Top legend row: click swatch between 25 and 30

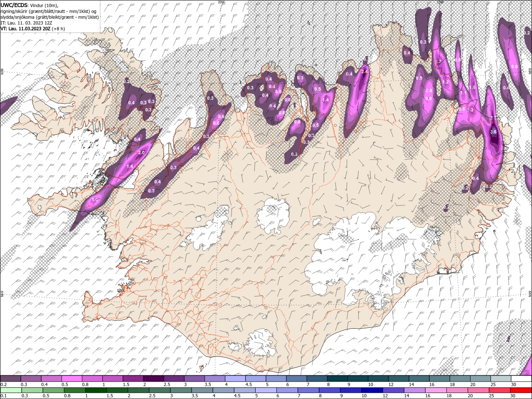501,378
